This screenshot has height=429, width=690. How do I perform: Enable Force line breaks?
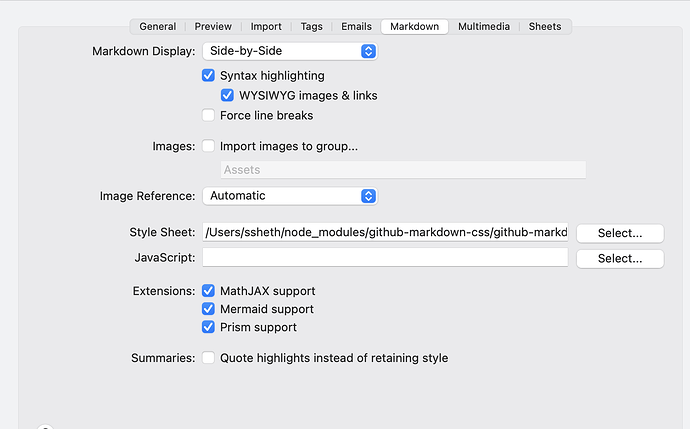coord(209,116)
